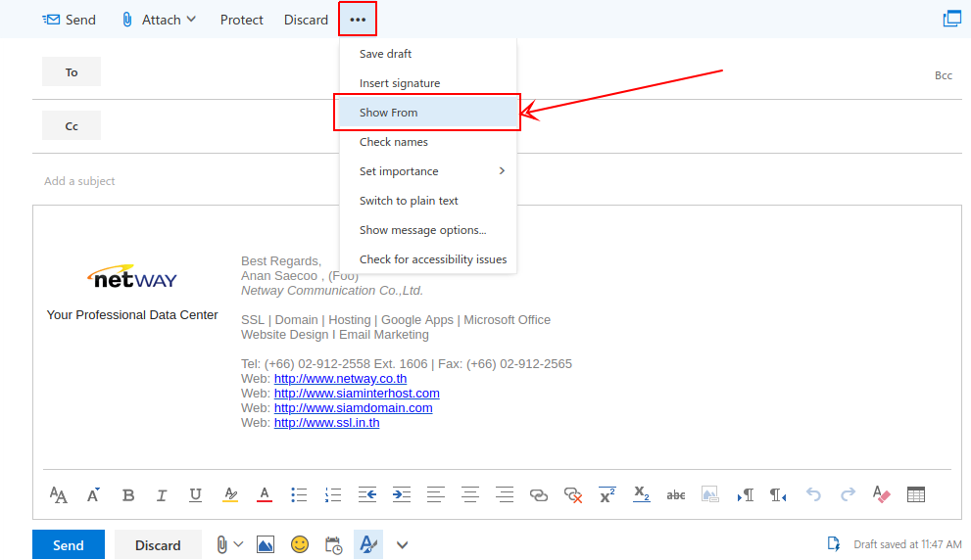Expand the Attach dropdown in top toolbar
The height and width of the screenshot is (560, 971).
click(191, 20)
